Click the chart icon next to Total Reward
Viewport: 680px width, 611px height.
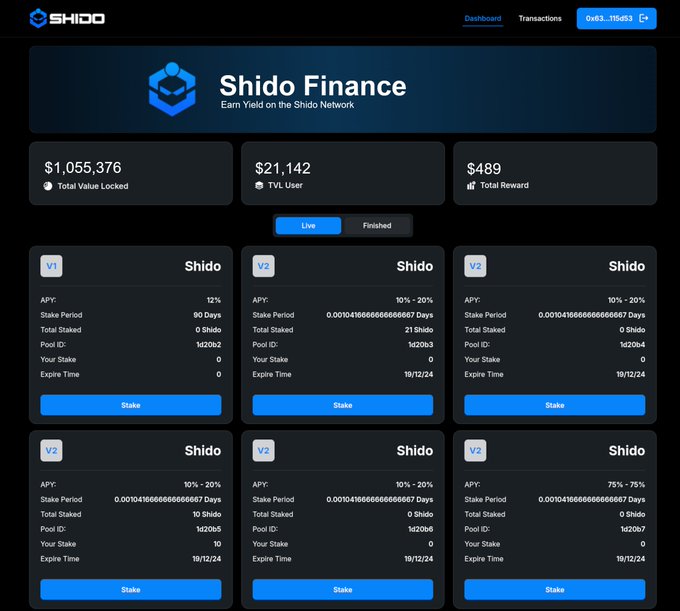tap(471, 186)
